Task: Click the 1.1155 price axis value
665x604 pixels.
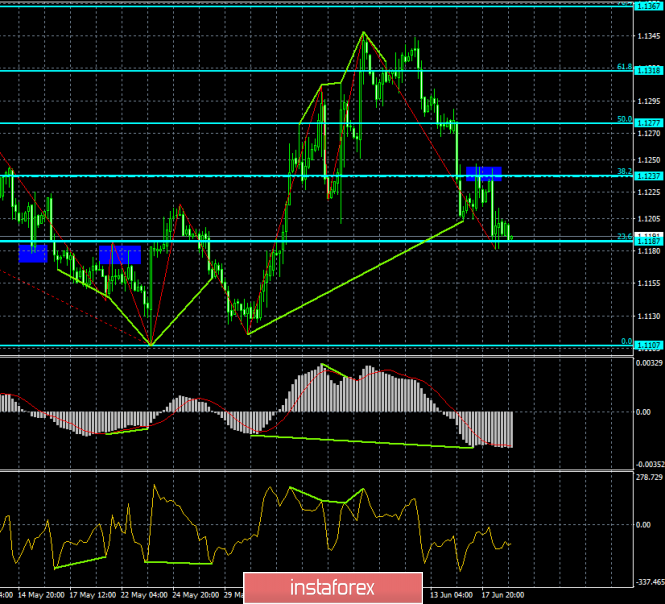Action: 649,283
